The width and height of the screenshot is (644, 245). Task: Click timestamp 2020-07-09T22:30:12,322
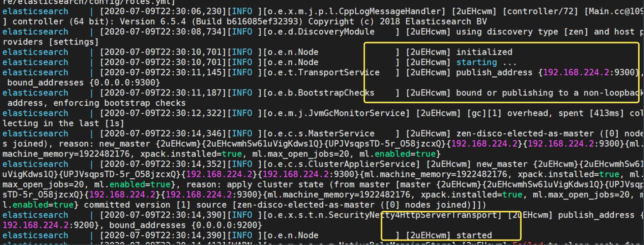[163, 113]
